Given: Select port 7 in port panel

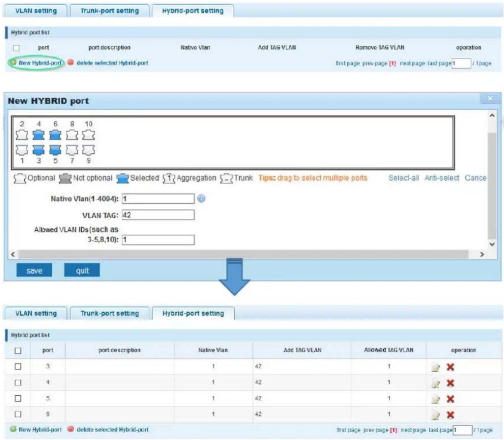Looking at the screenshot, I should coord(72,150).
